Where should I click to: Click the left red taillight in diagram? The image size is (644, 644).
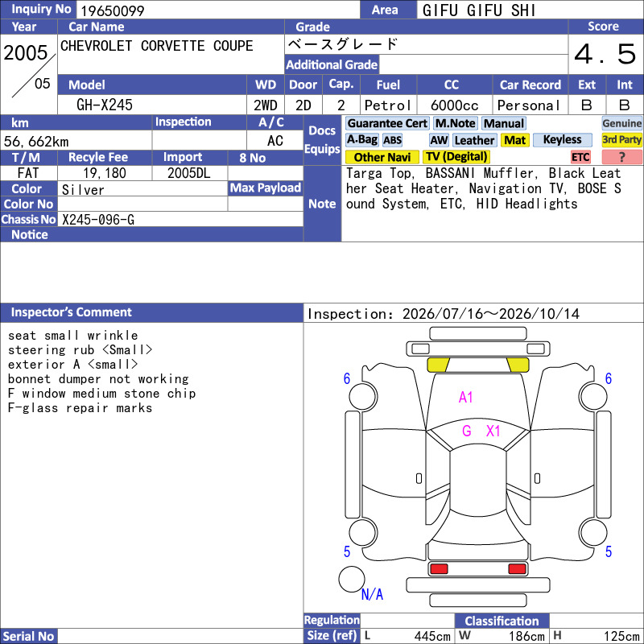click(x=439, y=568)
